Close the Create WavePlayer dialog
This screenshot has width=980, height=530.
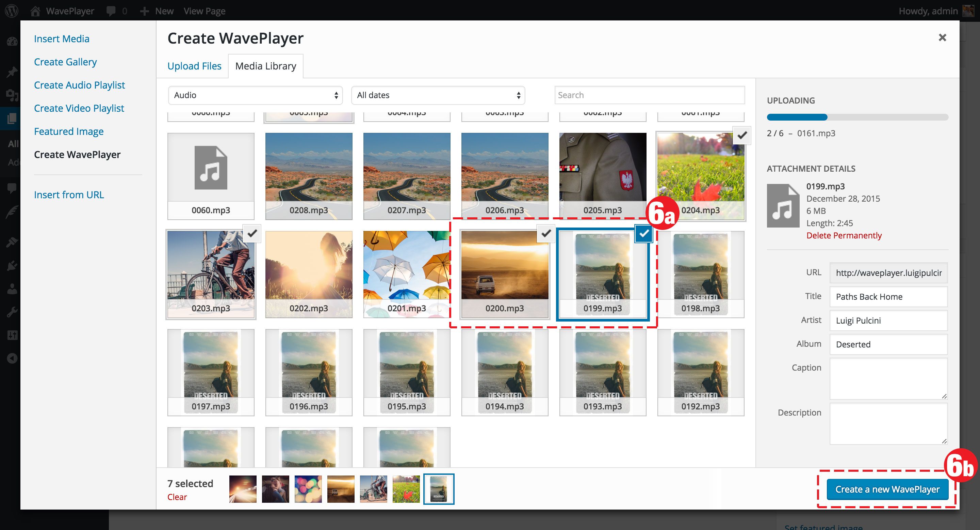click(x=942, y=38)
